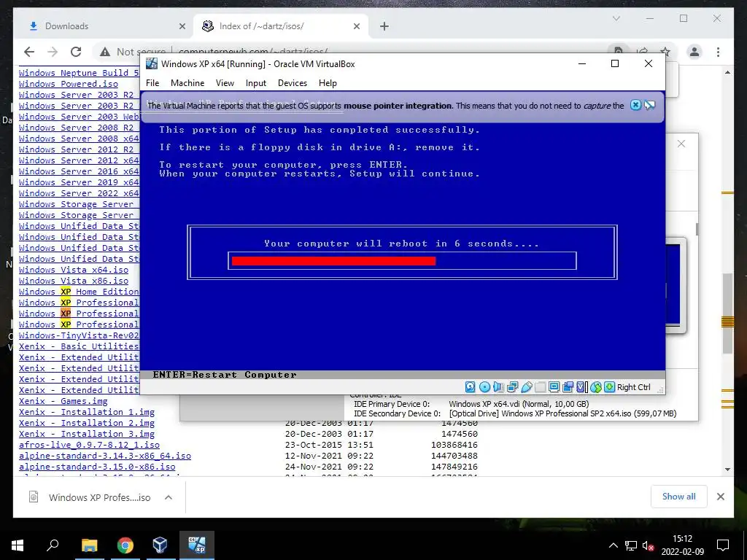The height and width of the screenshot is (560, 747).
Task: Click Show all downloads button
Action: point(679,496)
